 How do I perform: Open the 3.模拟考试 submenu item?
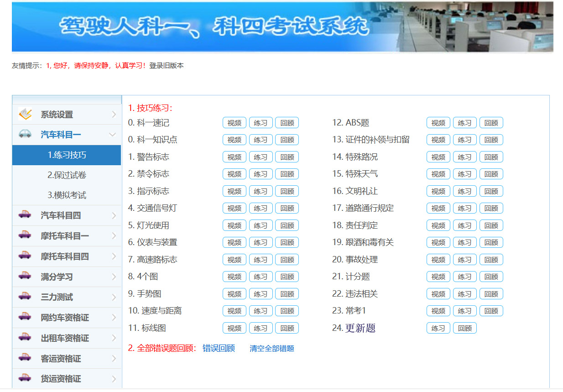pyautogui.click(x=67, y=195)
